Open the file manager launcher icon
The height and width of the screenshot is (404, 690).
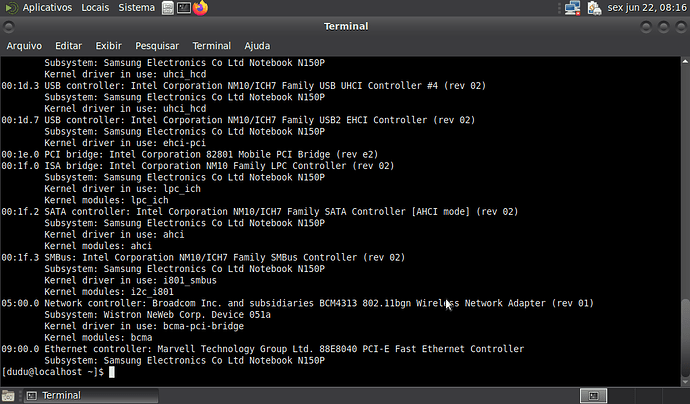pyautogui.click(x=167, y=8)
